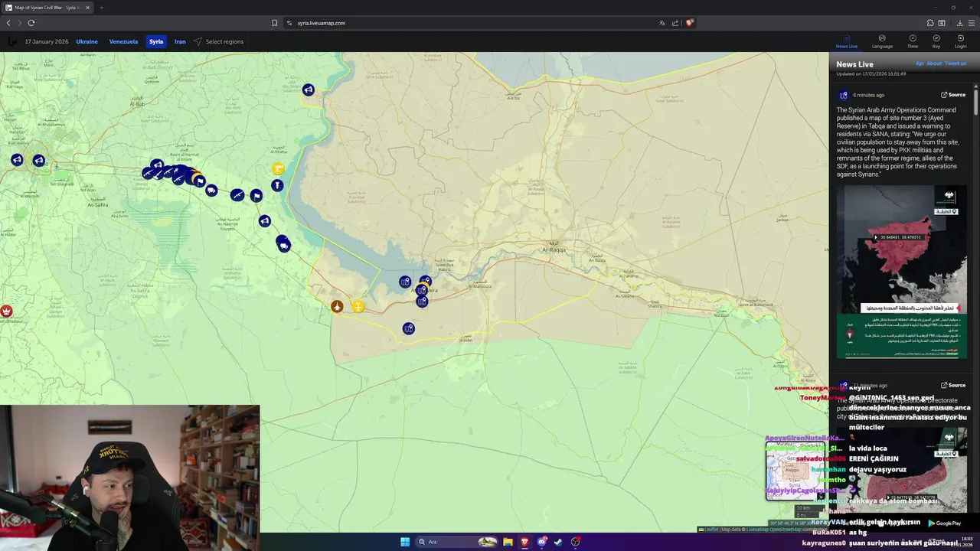Click the Google Play badge
980x551 pixels.
click(945, 523)
